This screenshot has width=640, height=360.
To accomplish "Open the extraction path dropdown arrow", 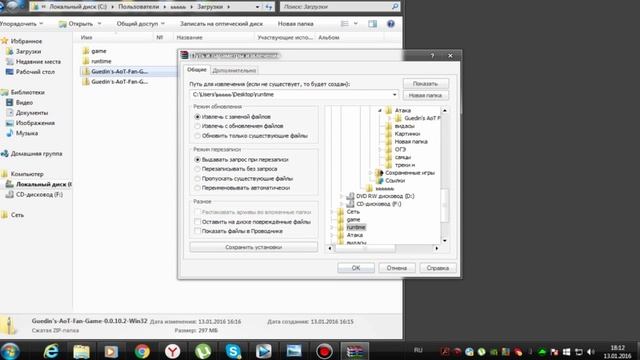I will coord(394,94).
